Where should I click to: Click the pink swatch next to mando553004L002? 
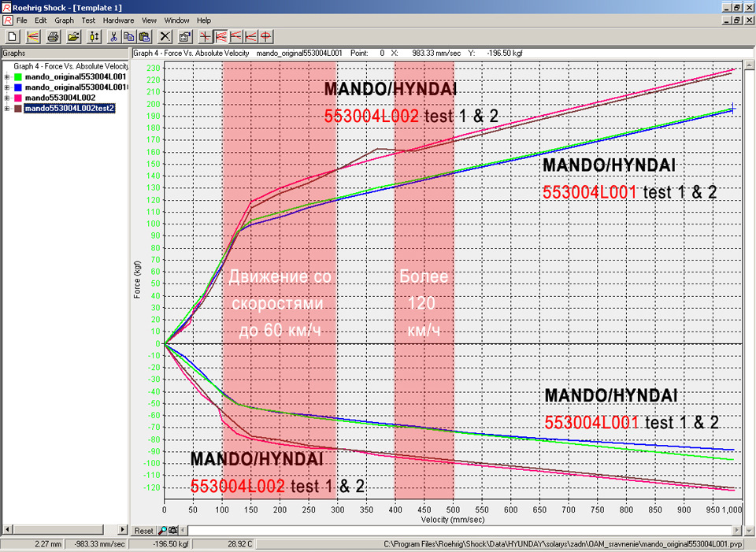click(x=18, y=98)
